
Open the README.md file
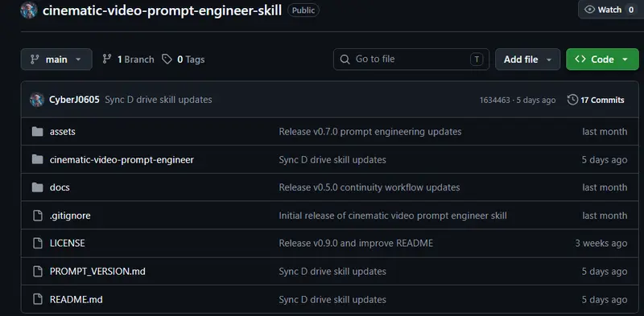76,300
